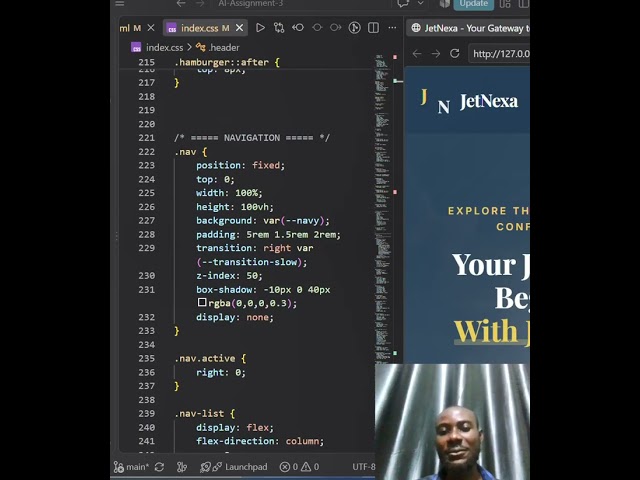Viewport: 640px width, 480px height.
Task: Click the JetNexa logo in preview
Action: [x=469, y=101]
